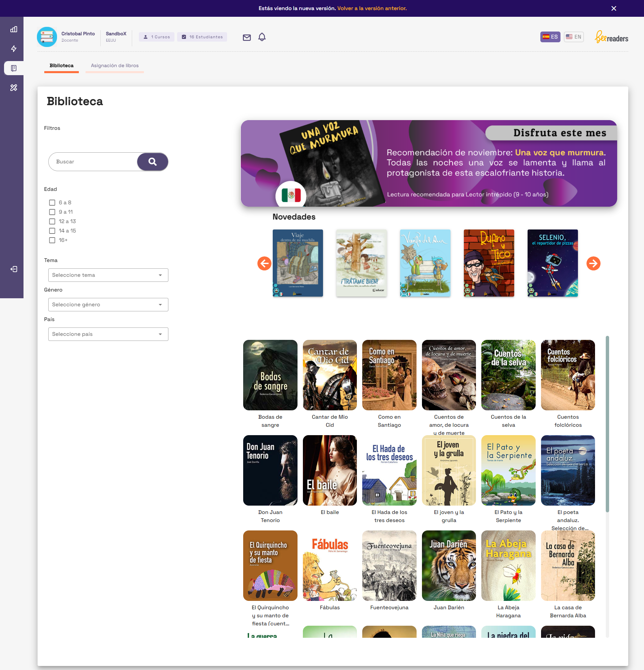Check the 14 a 15 age filter
Image resolution: width=644 pixels, height=670 pixels.
(x=52, y=231)
